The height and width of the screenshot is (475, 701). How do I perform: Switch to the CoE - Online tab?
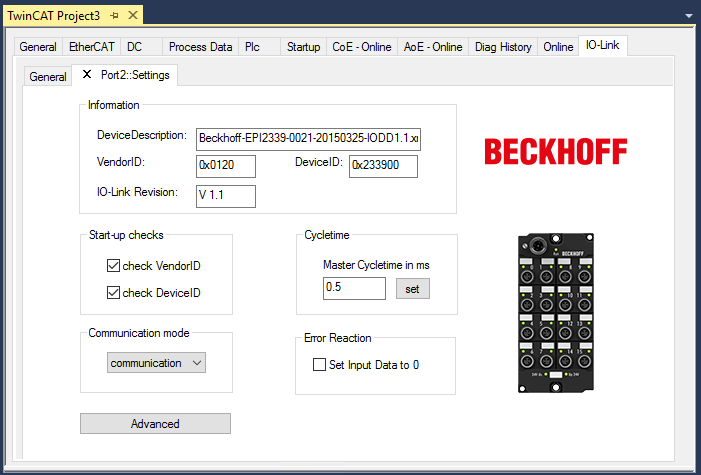point(362,47)
